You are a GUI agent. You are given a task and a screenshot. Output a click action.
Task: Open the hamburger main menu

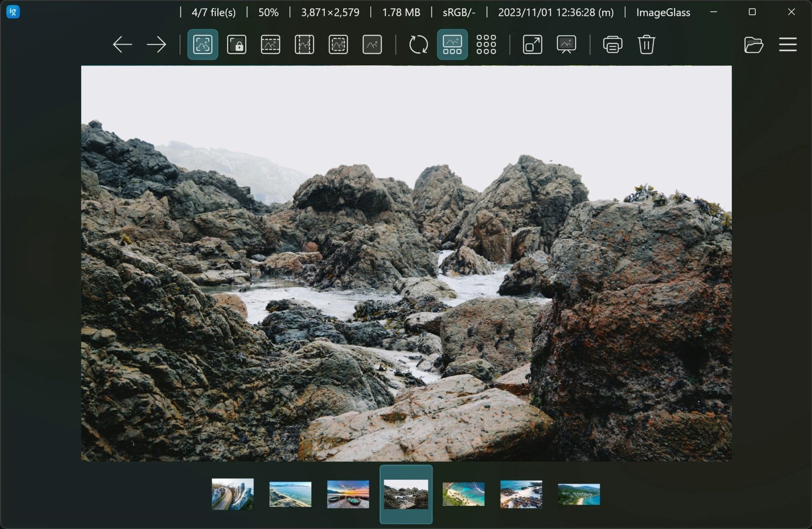click(788, 44)
